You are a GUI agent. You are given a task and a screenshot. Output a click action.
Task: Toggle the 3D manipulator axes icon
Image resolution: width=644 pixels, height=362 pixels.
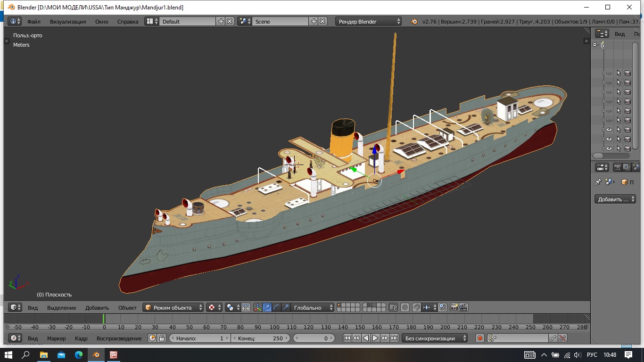pyautogui.click(x=258, y=308)
